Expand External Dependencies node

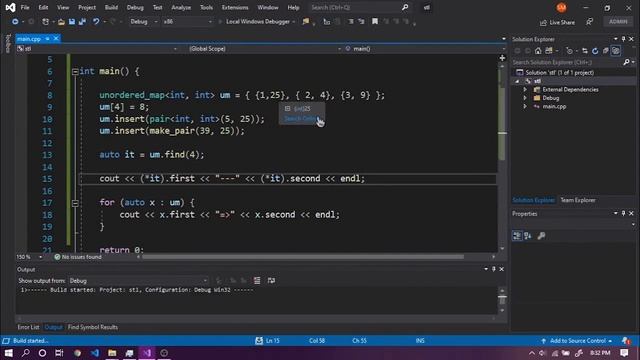tap(525, 89)
